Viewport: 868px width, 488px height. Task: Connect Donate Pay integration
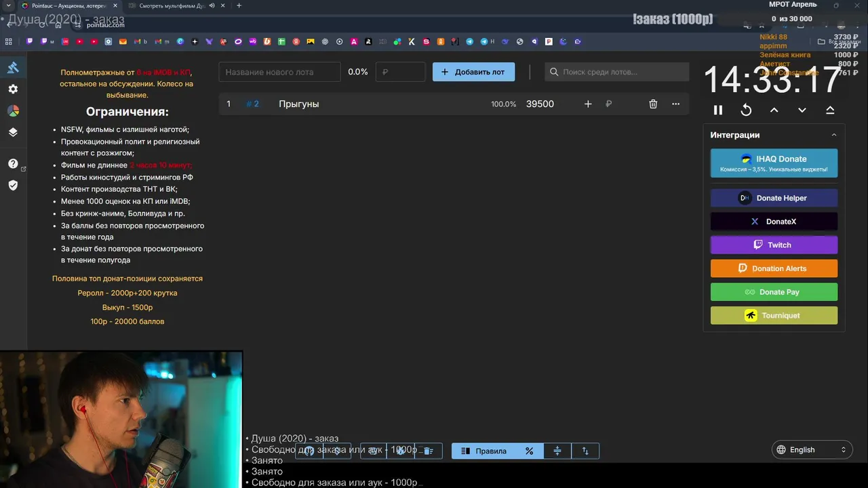pos(774,292)
